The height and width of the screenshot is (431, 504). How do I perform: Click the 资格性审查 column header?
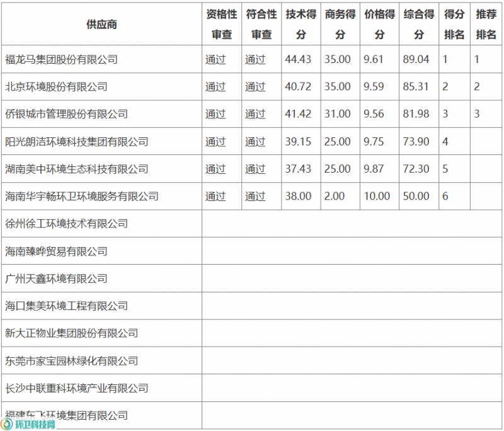click(221, 25)
